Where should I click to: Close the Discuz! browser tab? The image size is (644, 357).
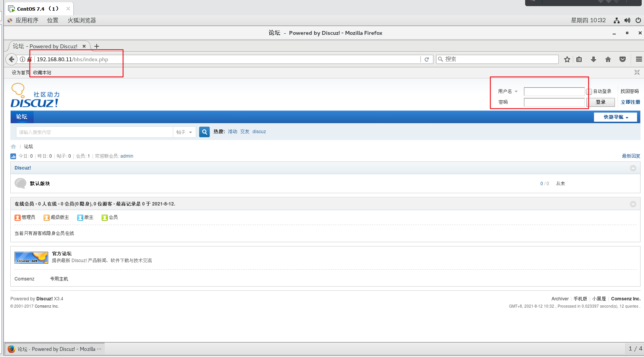[84, 46]
